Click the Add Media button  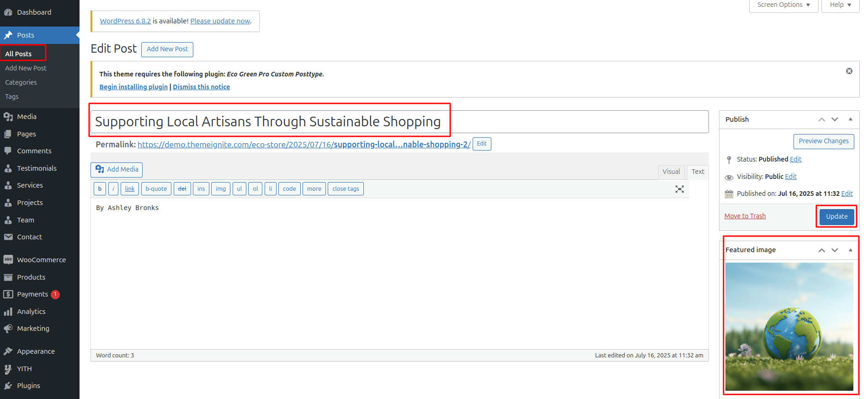(x=117, y=169)
